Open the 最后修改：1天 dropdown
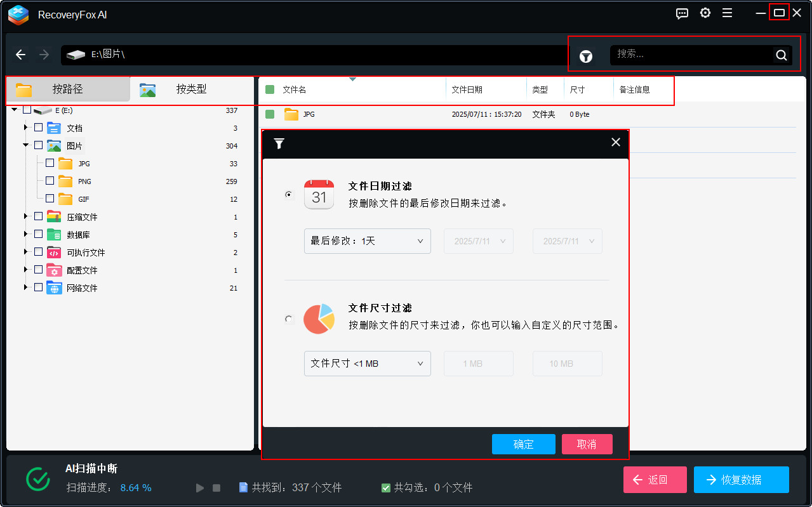Screen dimensions: 812x507 tap(367, 241)
